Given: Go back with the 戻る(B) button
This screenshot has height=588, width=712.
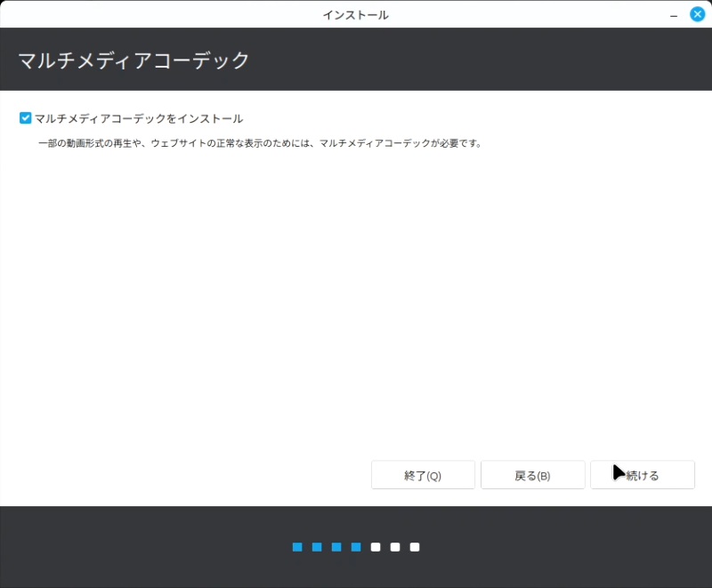Looking at the screenshot, I should pyautogui.click(x=532, y=475).
